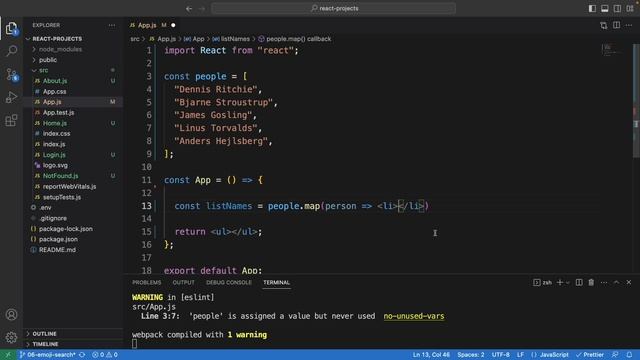640x360 pixels.
Task: Kill terminal with the trash icon
Action: (x=591, y=282)
